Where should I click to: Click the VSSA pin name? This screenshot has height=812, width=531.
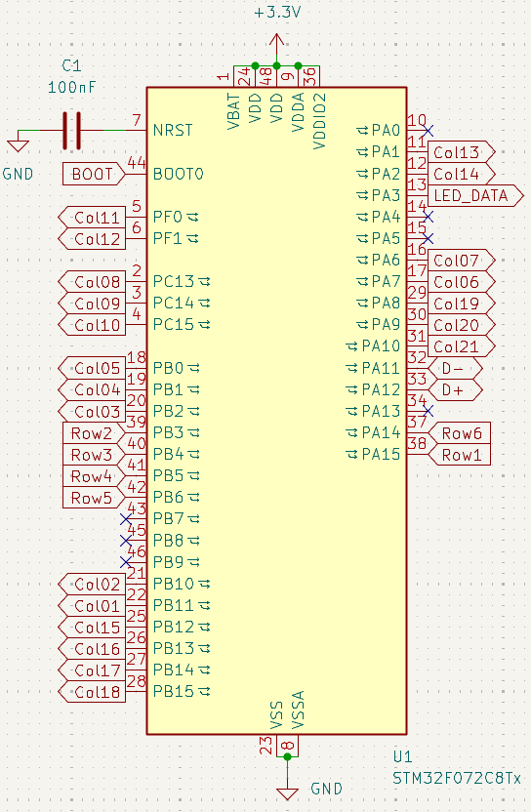[x=298, y=710]
